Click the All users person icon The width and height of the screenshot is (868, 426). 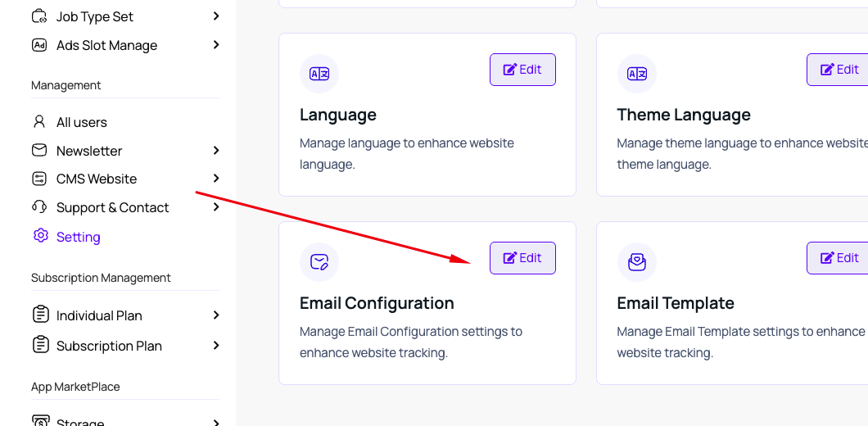point(39,122)
